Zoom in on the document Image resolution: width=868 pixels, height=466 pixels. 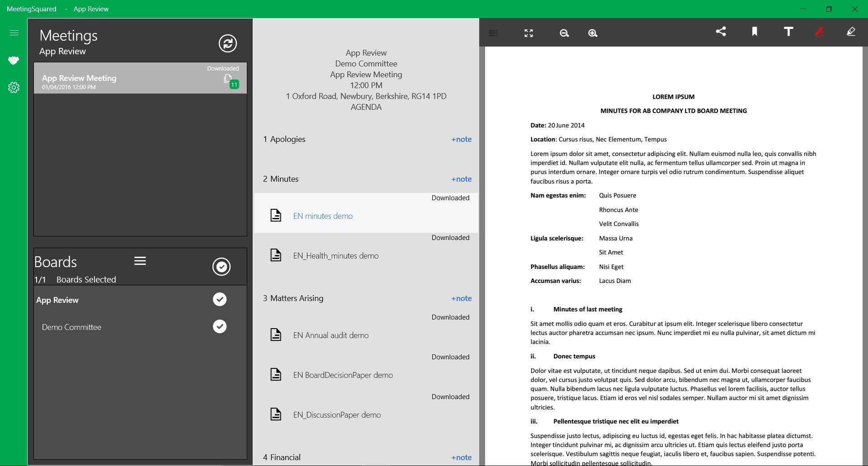(x=593, y=33)
